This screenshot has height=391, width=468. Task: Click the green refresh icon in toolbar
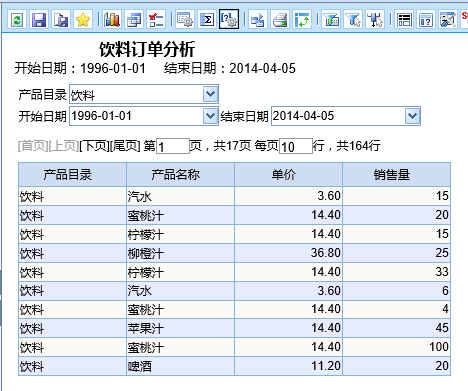pos(17,20)
